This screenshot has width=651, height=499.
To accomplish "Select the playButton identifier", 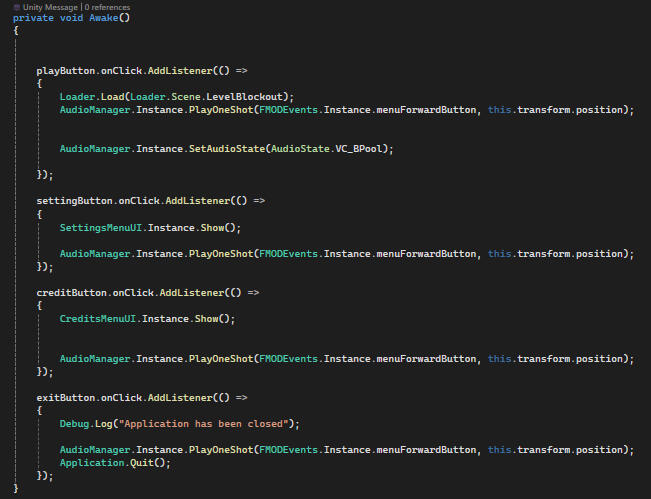I will 65,72.
